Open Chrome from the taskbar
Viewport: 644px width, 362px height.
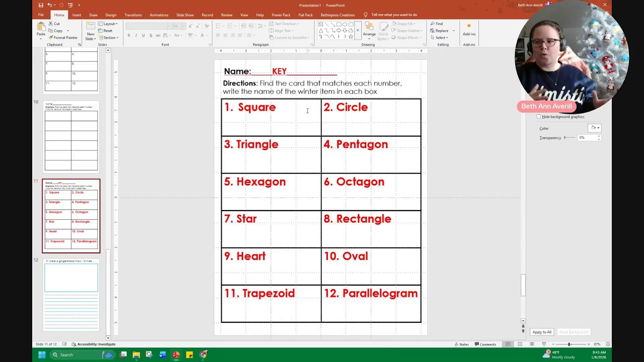pos(203,354)
